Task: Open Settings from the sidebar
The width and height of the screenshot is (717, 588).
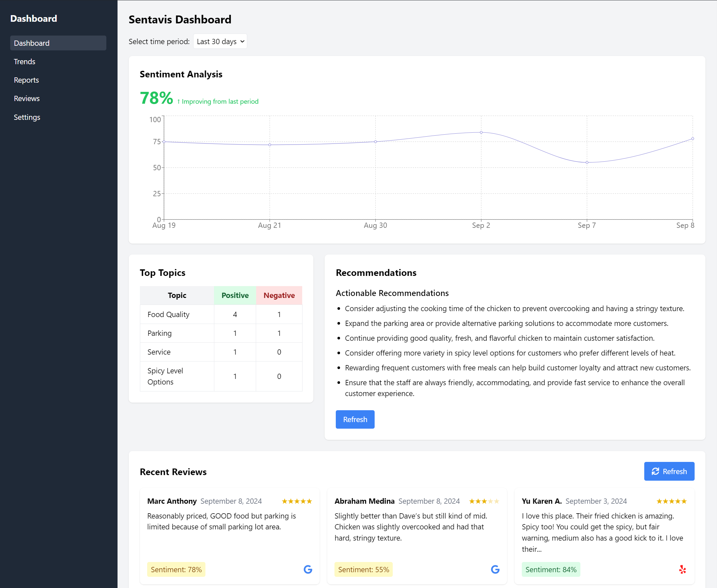Action: pyautogui.click(x=27, y=117)
